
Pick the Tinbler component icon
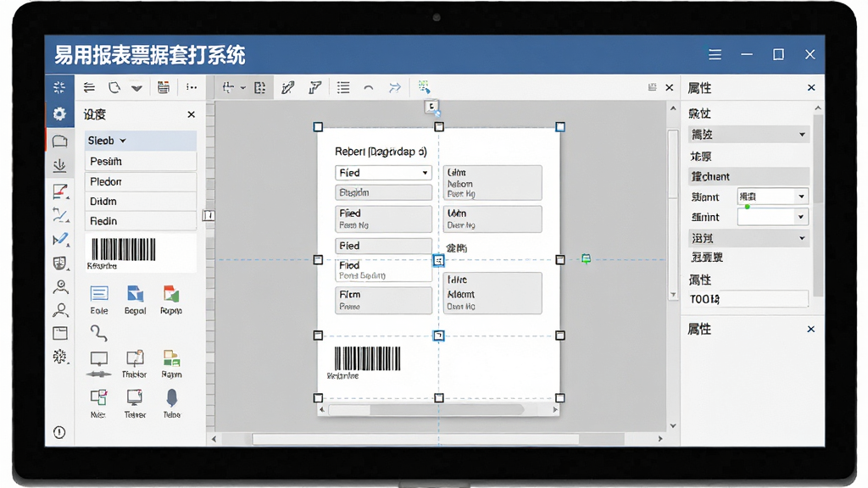[x=135, y=358]
